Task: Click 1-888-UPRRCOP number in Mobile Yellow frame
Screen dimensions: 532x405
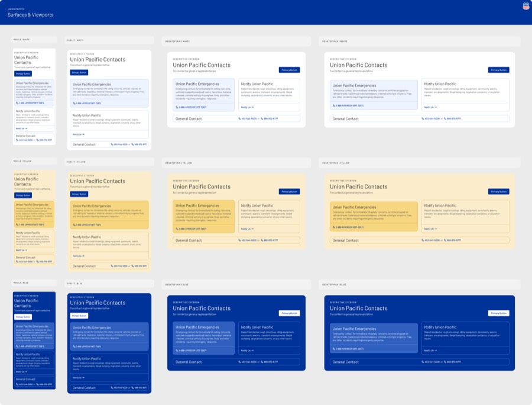Action: pyautogui.click(x=31, y=225)
